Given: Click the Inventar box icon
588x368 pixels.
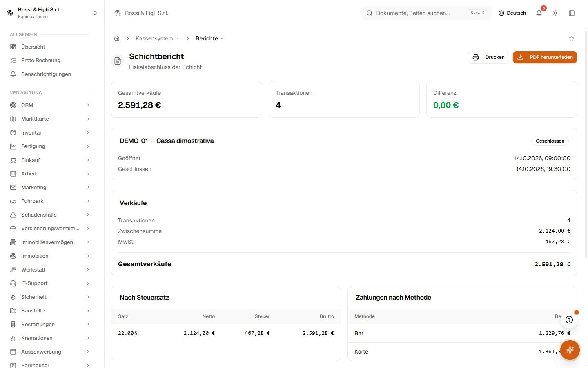Looking at the screenshot, I should (x=13, y=132).
